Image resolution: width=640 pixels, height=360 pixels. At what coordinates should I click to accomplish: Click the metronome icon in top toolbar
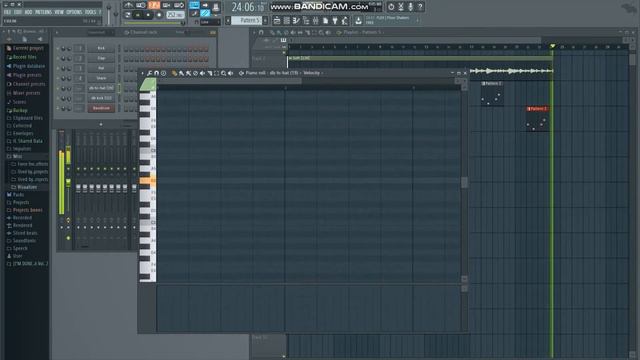129,5
